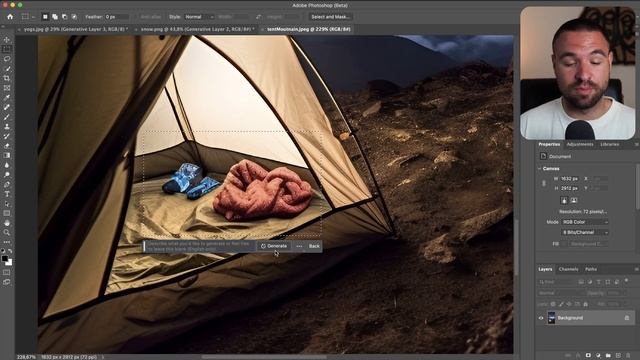Choose Add to selection mode
Viewport: 640px width, 360px height.
click(x=55, y=17)
